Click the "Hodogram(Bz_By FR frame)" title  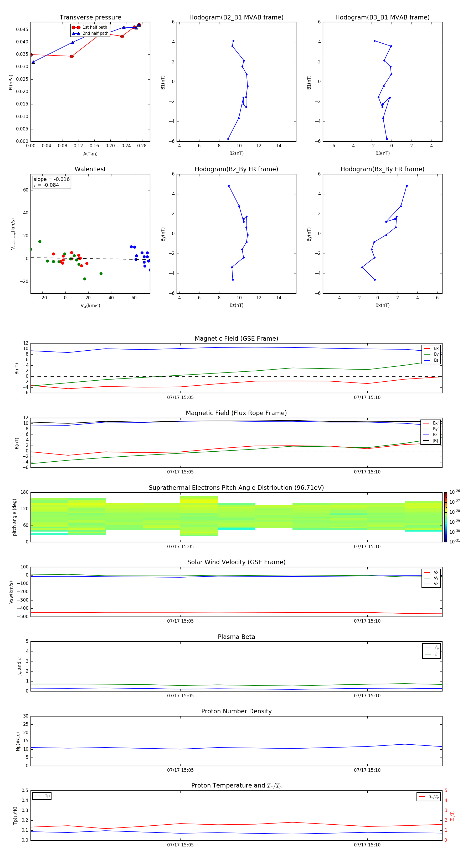pyautogui.click(x=236, y=169)
